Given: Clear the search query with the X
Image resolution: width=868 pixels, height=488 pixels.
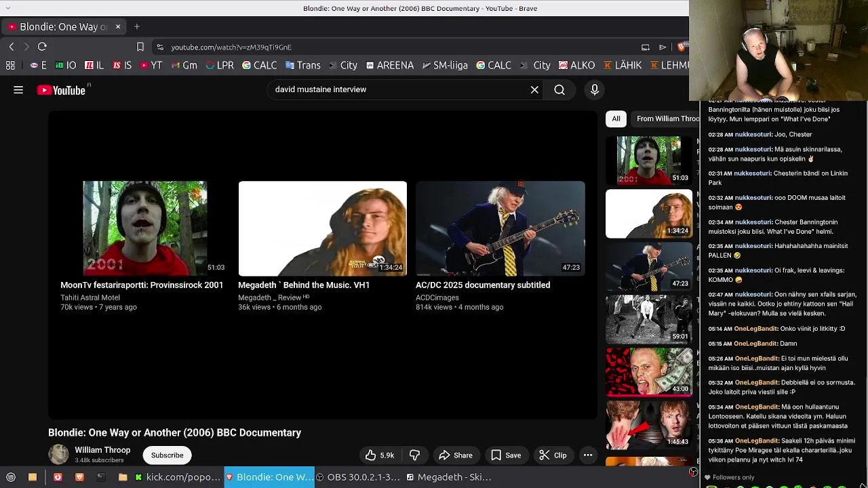Looking at the screenshot, I should (534, 89).
